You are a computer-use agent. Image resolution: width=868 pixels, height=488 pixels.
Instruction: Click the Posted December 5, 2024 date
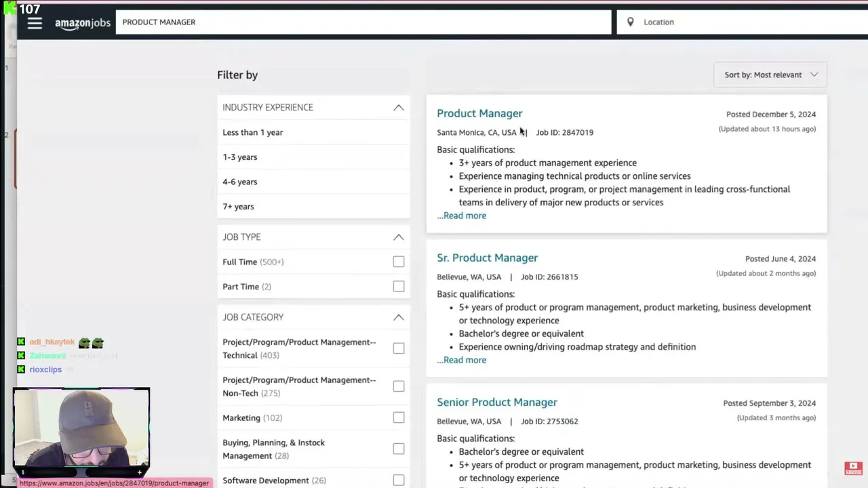point(771,115)
